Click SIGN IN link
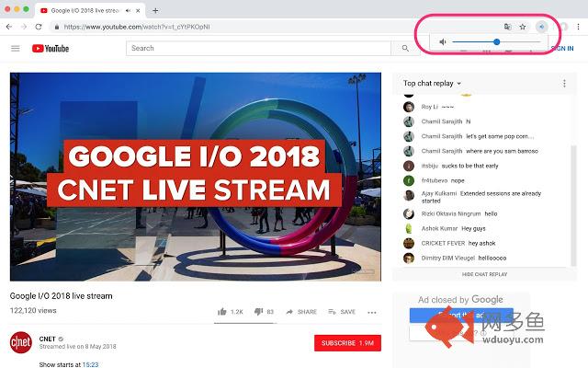Viewport: 588px width, 368px height. [x=562, y=49]
